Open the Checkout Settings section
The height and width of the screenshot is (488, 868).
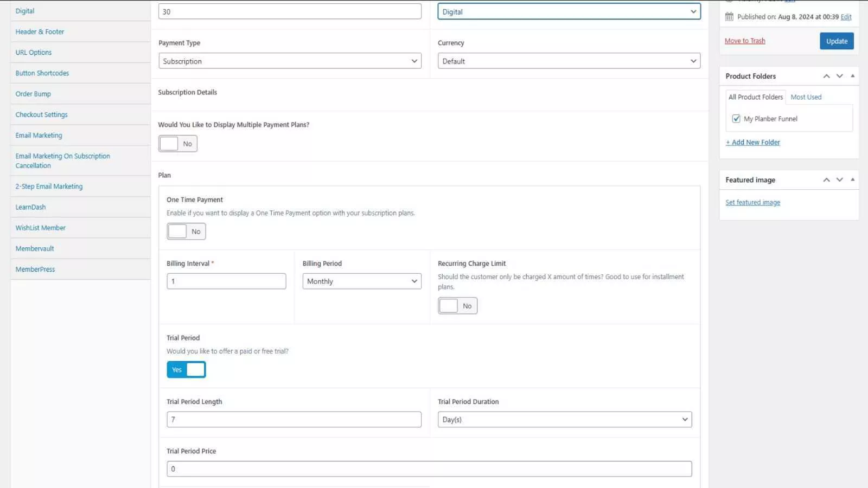coord(42,115)
